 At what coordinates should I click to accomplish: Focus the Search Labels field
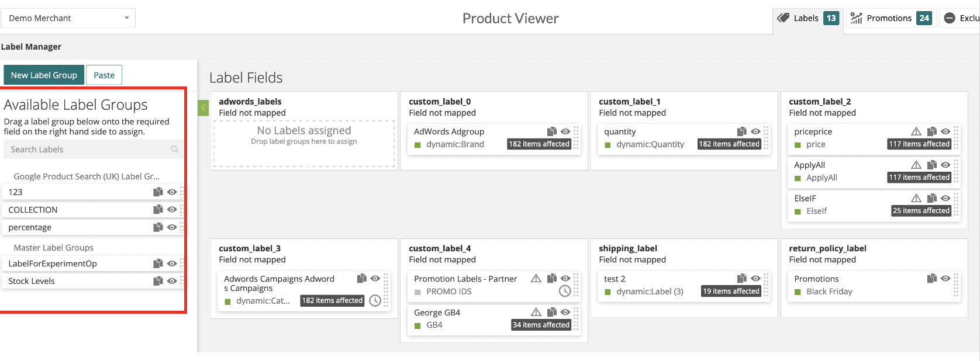[94, 150]
